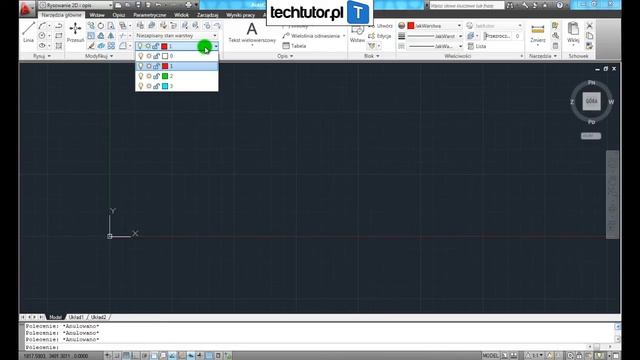Start the Zmierz (measure) tool
The image size is (640, 360).
[538, 33]
